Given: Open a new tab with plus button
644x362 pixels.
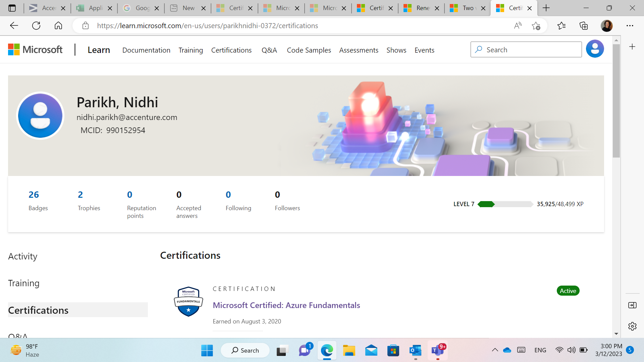Looking at the screenshot, I should [546, 8].
